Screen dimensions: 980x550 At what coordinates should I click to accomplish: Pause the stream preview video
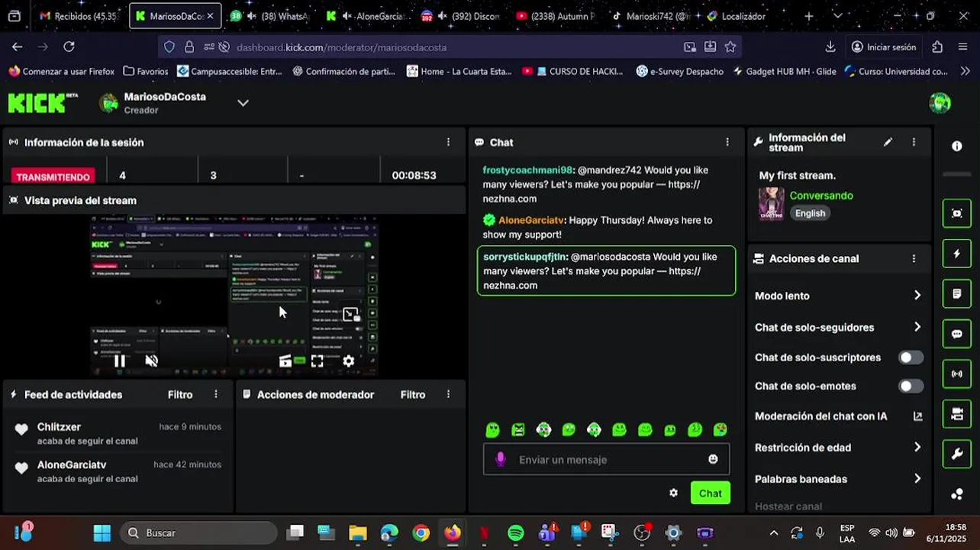[x=120, y=361]
